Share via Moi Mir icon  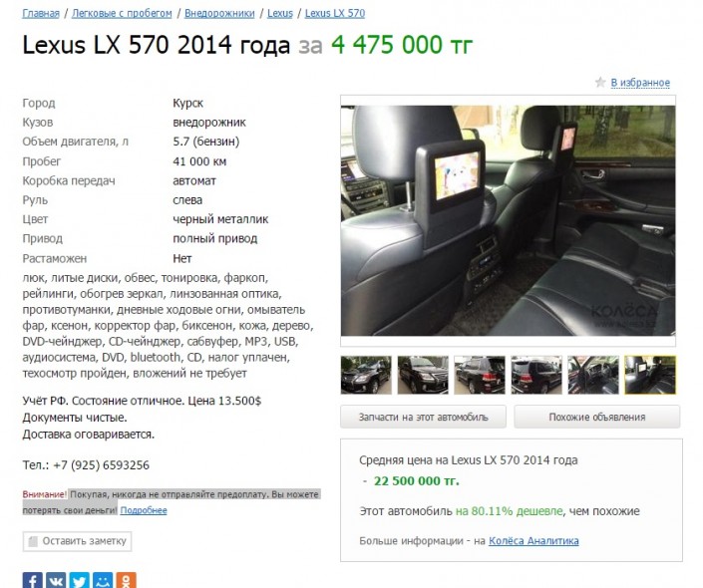103,580
